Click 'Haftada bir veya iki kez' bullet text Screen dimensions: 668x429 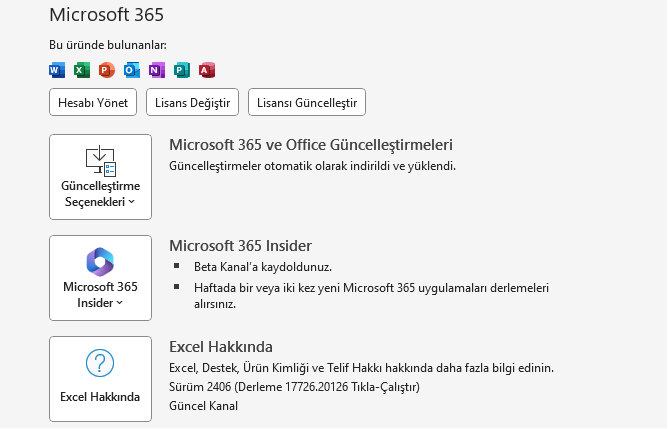pyautogui.click(x=371, y=296)
